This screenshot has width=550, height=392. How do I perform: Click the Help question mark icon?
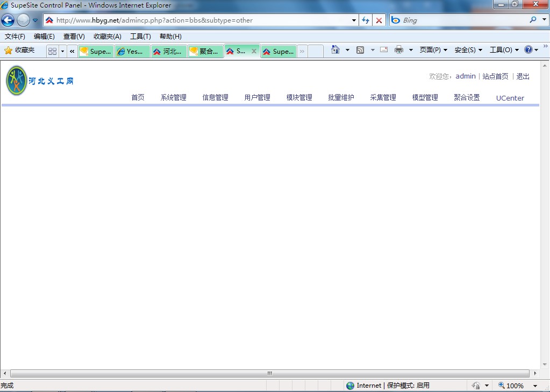528,50
